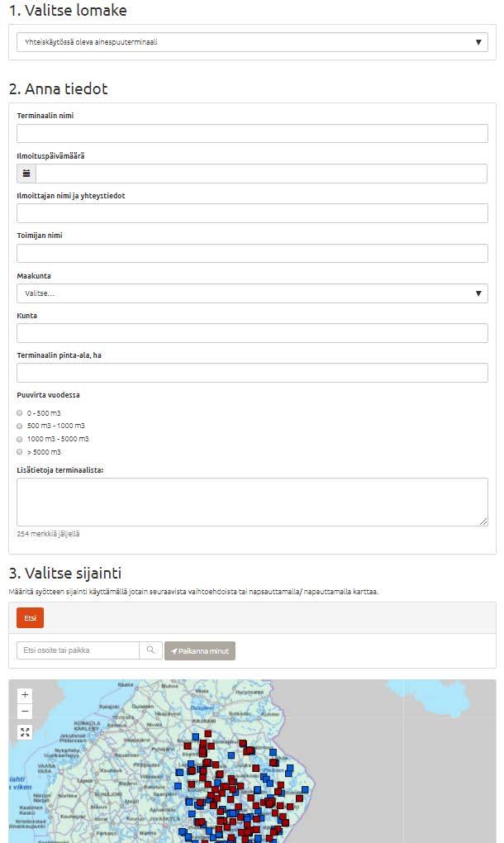Select the 500 m3 - 1000 m3 option
The image size is (504, 843).
coord(19,426)
